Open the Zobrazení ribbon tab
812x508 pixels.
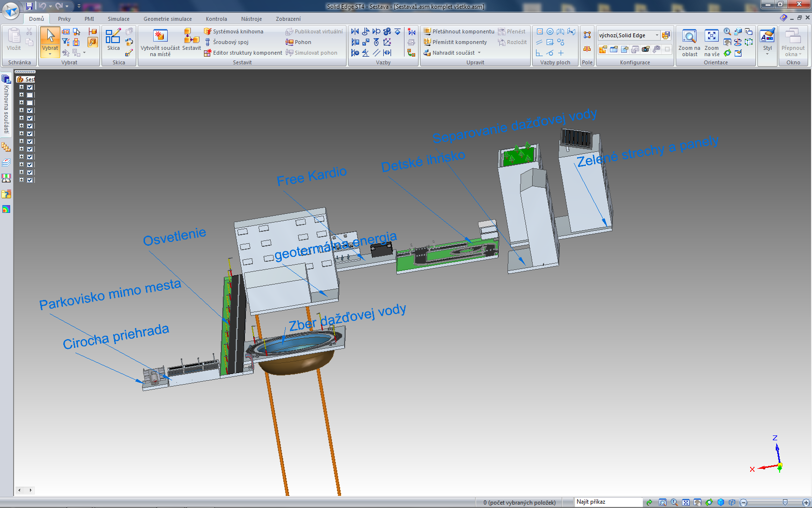coord(288,19)
